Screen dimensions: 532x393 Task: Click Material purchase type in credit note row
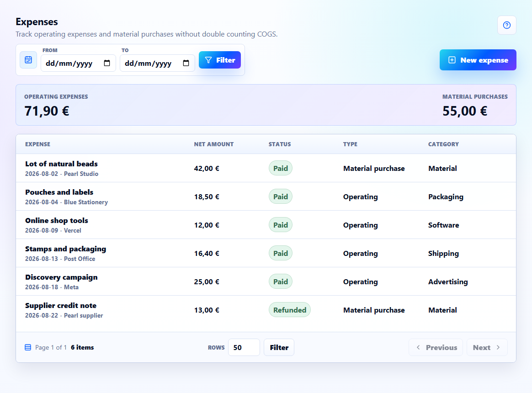pos(374,310)
